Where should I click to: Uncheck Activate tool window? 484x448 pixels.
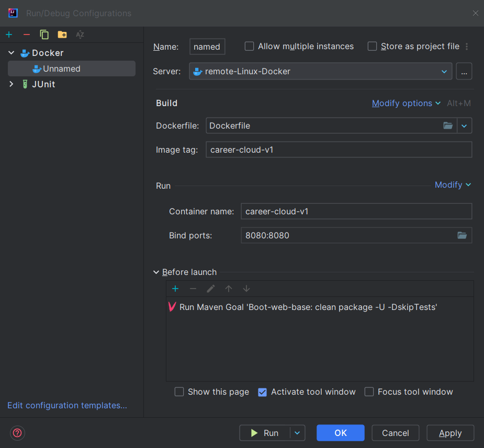pyautogui.click(x=263, y=392)
